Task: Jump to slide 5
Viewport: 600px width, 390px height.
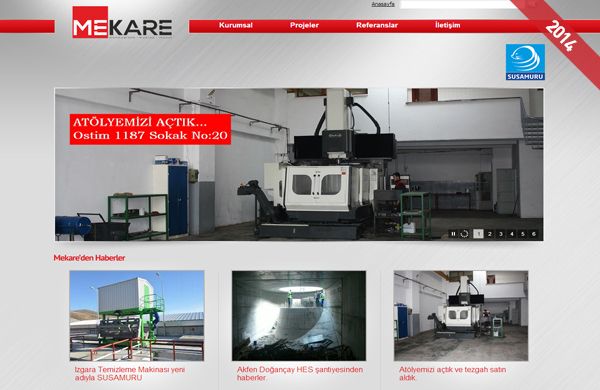Action: [x=523, y=234]
